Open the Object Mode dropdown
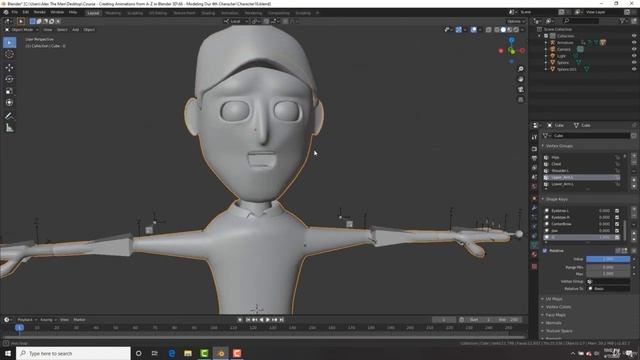The image size is (640, 360). (x=22, y=30)
